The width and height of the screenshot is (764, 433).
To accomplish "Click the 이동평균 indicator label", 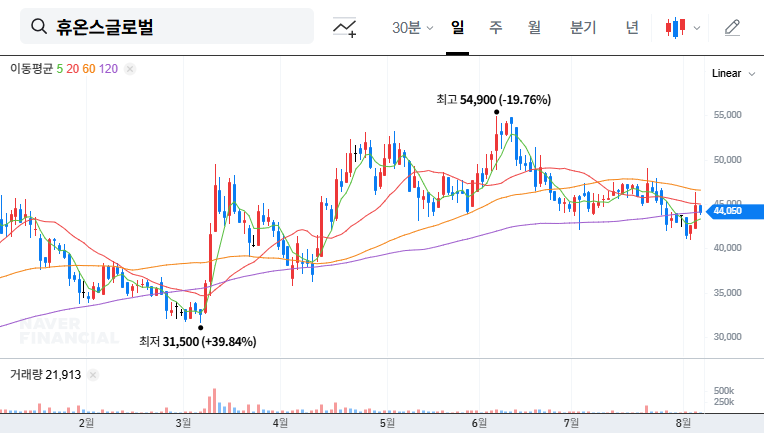I will (x=31, y=69).
